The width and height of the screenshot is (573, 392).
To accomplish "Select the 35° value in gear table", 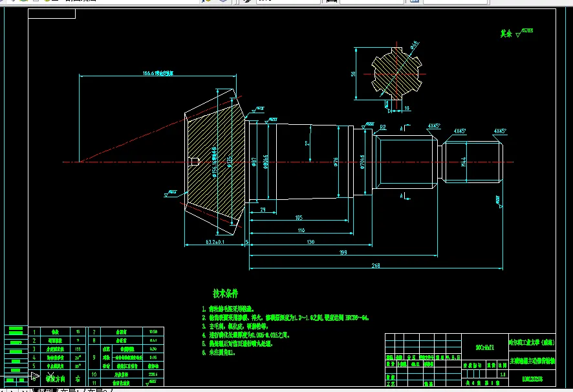I will coord(78,366).
